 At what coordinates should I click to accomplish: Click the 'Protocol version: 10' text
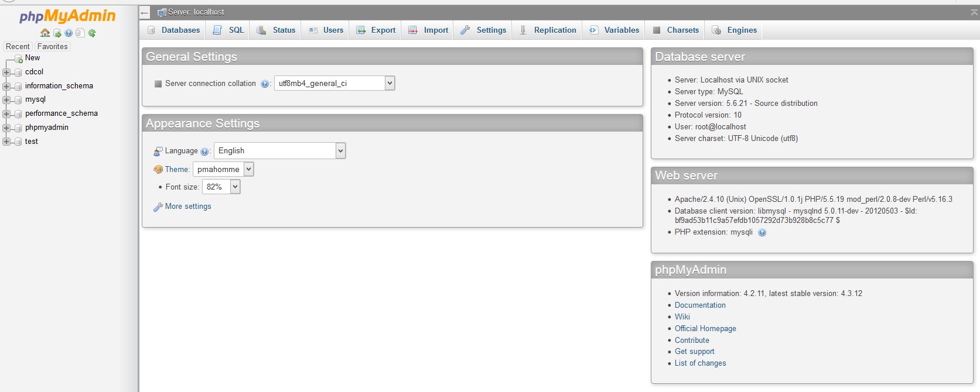coord(708,115)
